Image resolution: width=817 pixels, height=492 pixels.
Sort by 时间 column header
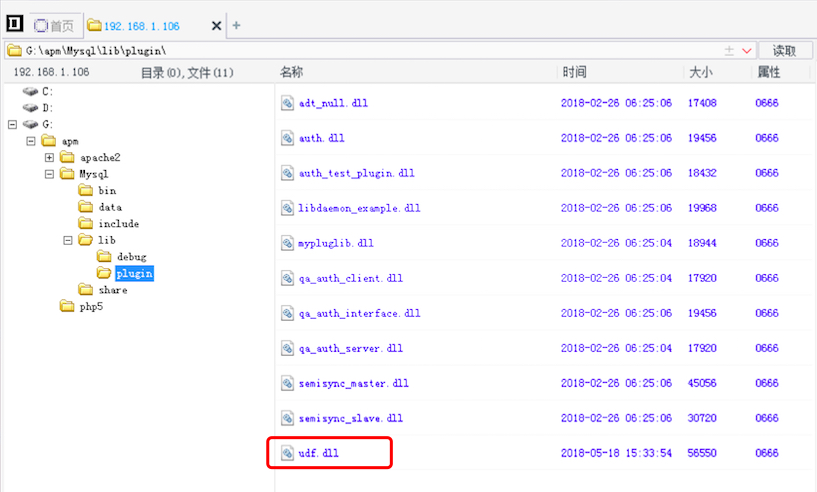574,72
